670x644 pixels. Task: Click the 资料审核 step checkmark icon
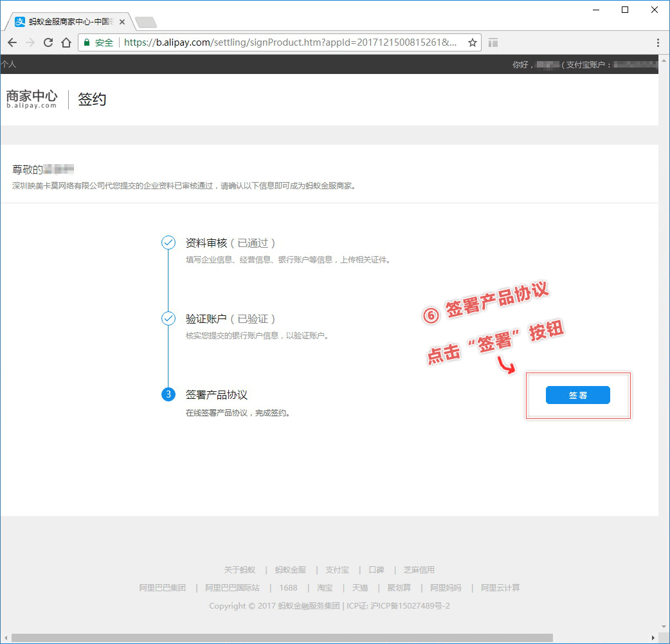(168, 243)
